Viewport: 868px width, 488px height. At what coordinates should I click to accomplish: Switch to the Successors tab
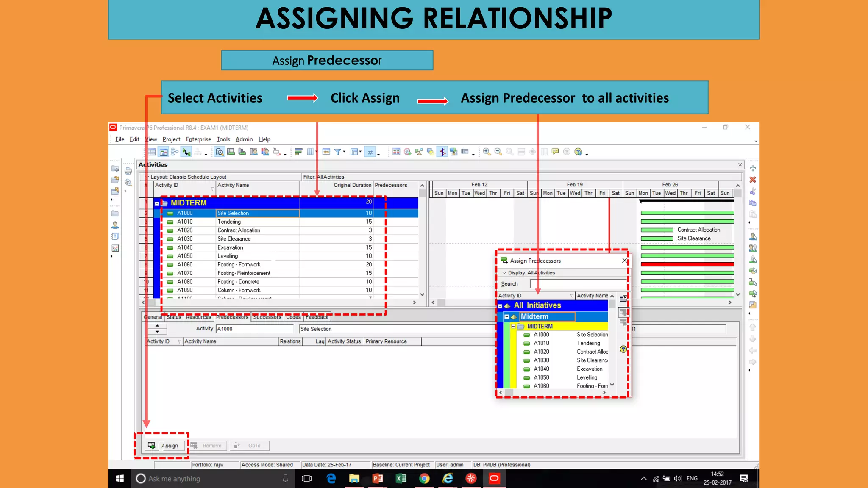(267, 317)
